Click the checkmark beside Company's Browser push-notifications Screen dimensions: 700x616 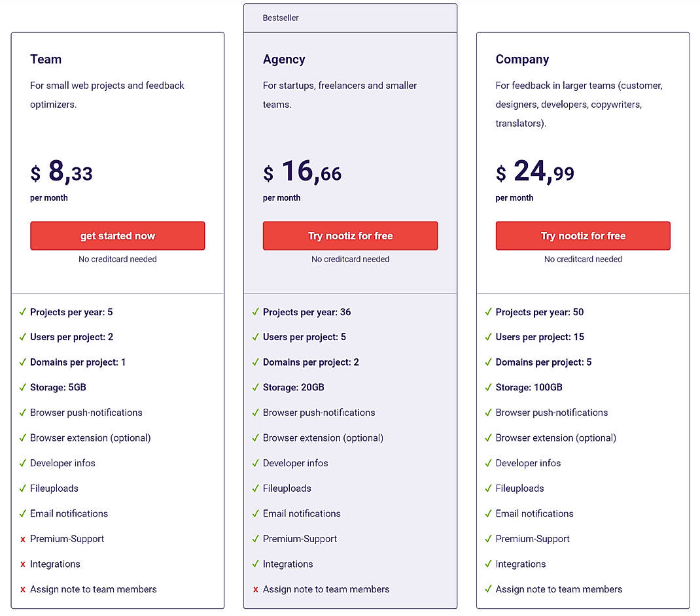point(487,413)
